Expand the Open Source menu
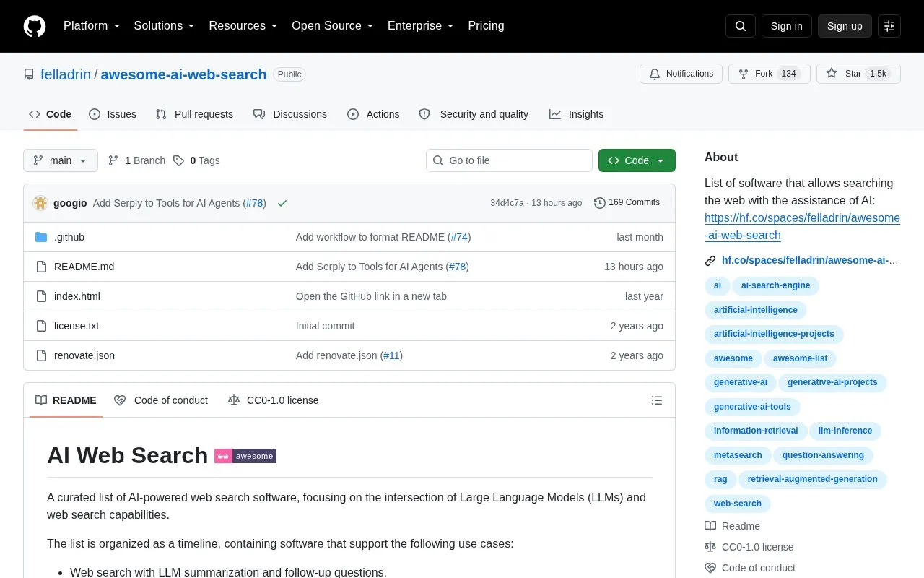Screen dimensions: 924x578 pyautogui.click(x=333, y=26)
